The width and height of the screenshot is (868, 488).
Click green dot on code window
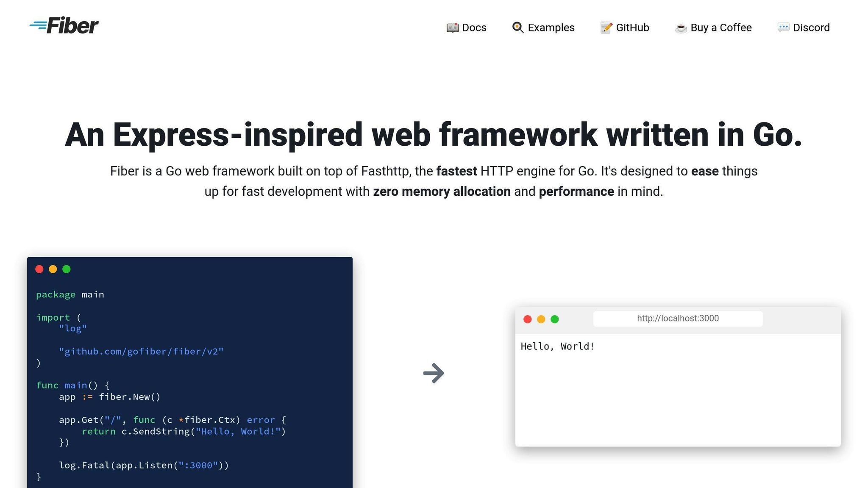click(67, 269)
